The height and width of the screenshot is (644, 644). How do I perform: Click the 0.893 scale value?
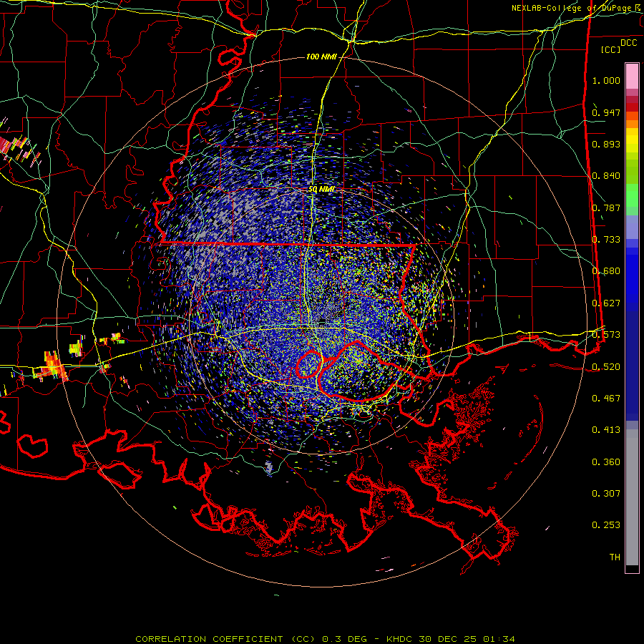606,144
